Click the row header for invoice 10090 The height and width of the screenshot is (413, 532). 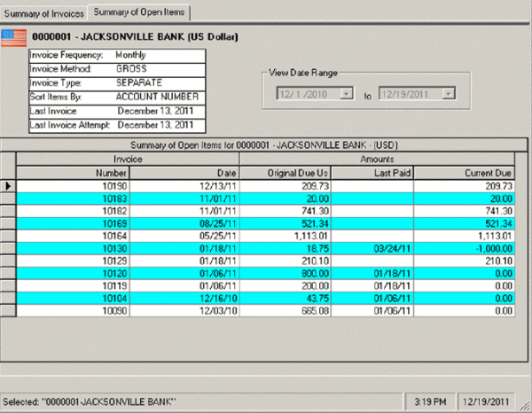(x=8, y=311)
